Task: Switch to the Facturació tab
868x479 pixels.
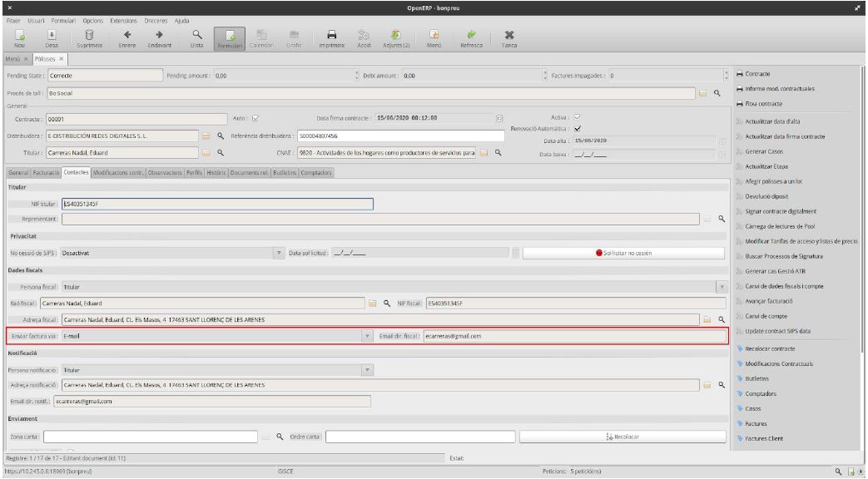Action: (47, 173)
